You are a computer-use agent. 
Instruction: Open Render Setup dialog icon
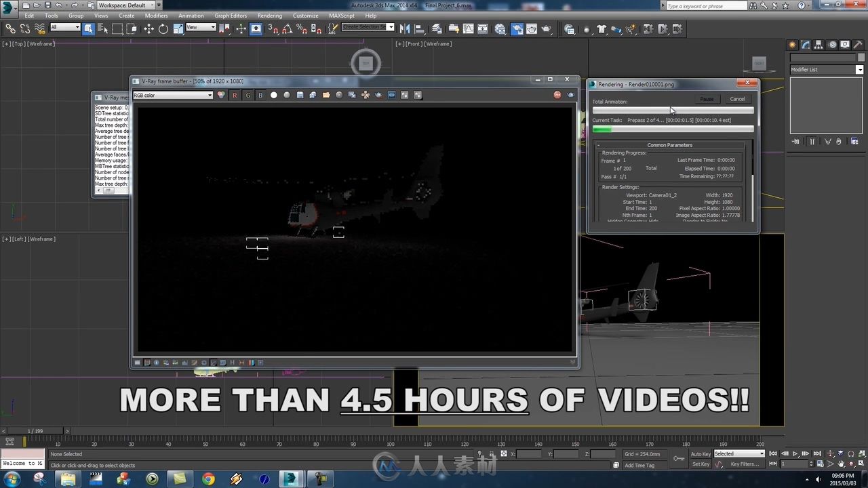pos(517,29)
